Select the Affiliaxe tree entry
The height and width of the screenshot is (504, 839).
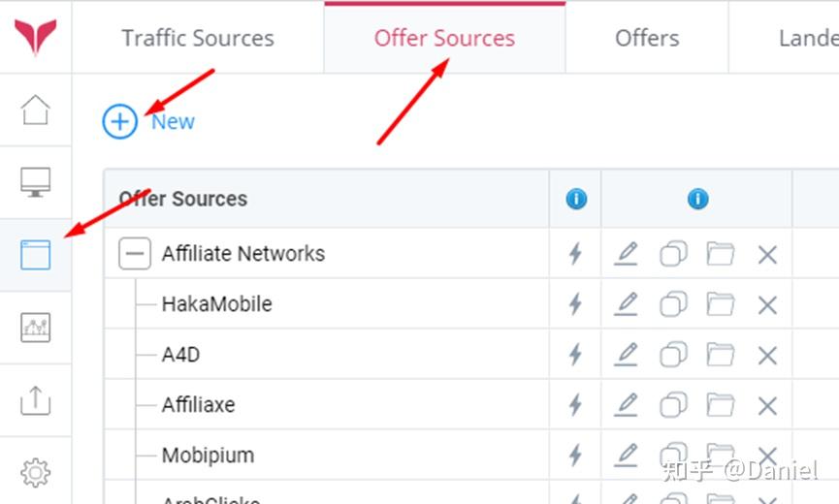198,405
